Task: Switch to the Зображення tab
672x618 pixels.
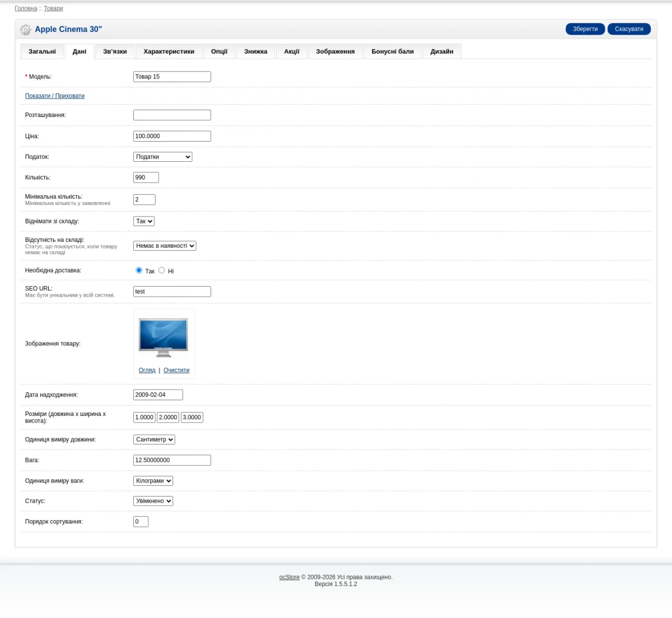Action: pyautogui.click(x=335, y=52)
